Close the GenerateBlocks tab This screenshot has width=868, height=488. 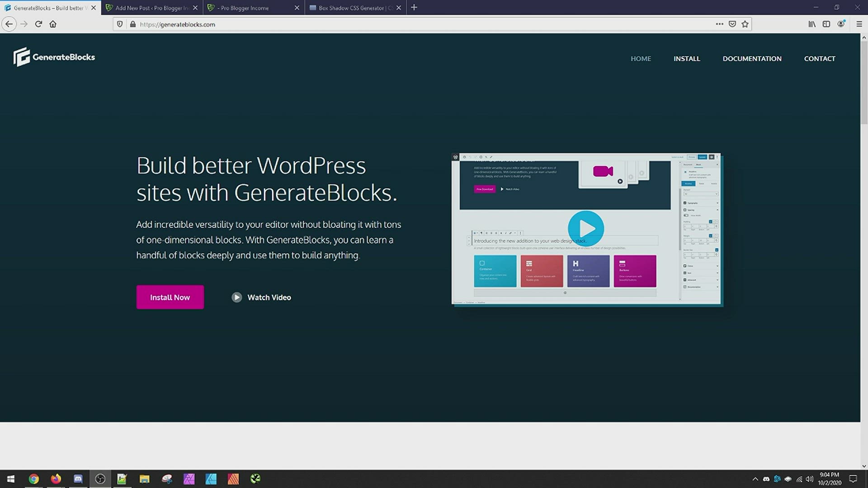[94, 8]
